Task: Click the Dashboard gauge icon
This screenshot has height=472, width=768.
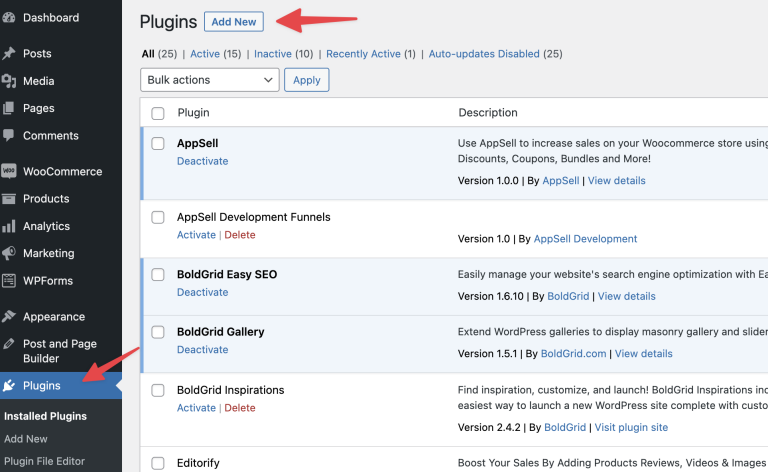Action: click(8, 18)
